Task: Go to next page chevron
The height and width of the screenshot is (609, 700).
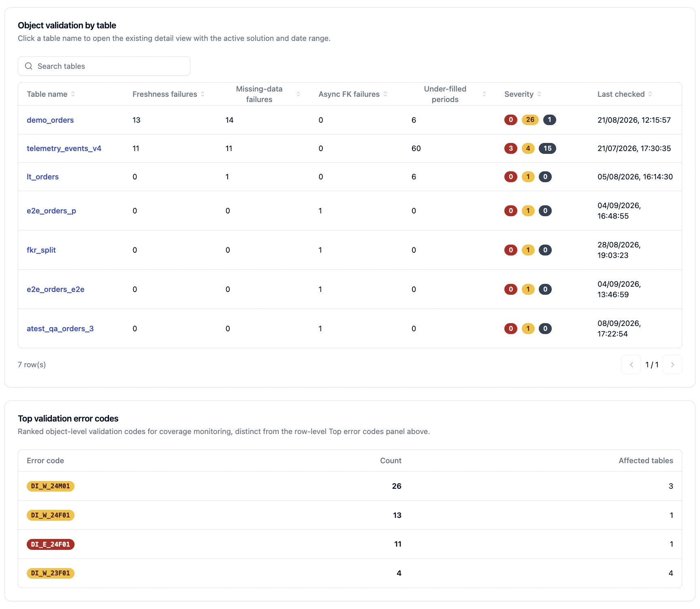Action: click(672, 364)
